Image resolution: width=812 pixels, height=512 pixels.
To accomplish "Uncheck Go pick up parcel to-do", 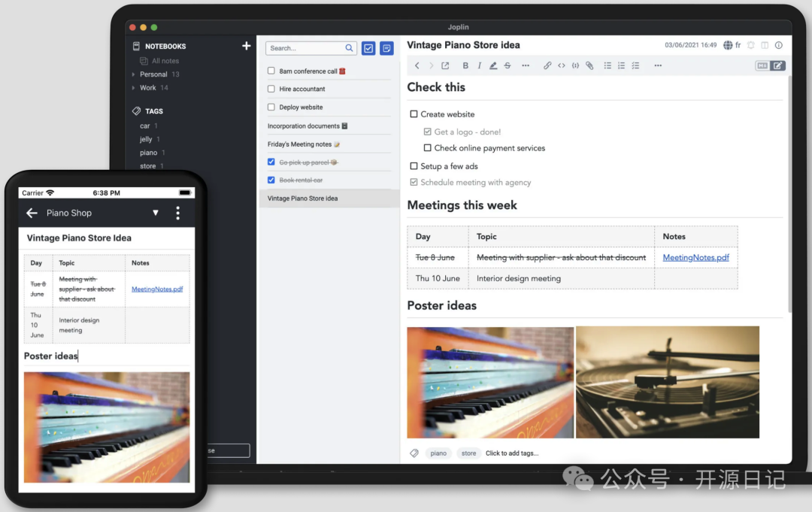I will [x=271, y=162].
